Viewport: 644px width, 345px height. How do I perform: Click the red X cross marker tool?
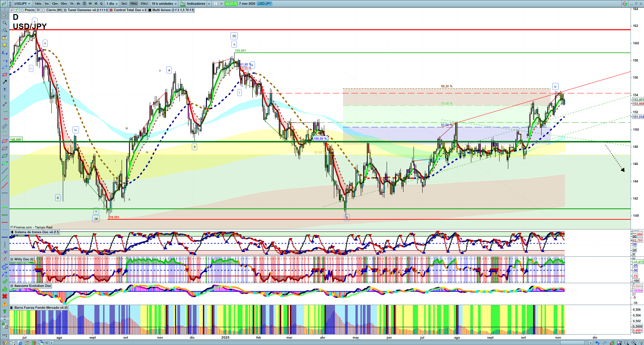coord(5,296)
